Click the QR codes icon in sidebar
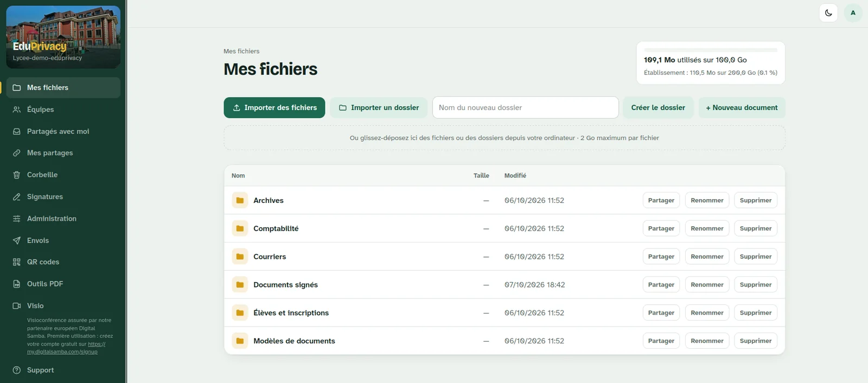The height and width of the screenshot is (383, 868). pyautogui.click(x=17, y=262)
